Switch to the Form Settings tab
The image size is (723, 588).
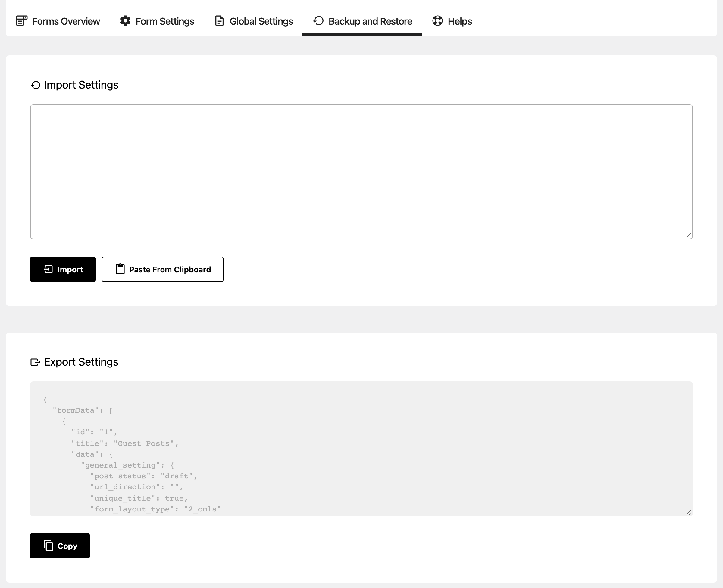157,21
